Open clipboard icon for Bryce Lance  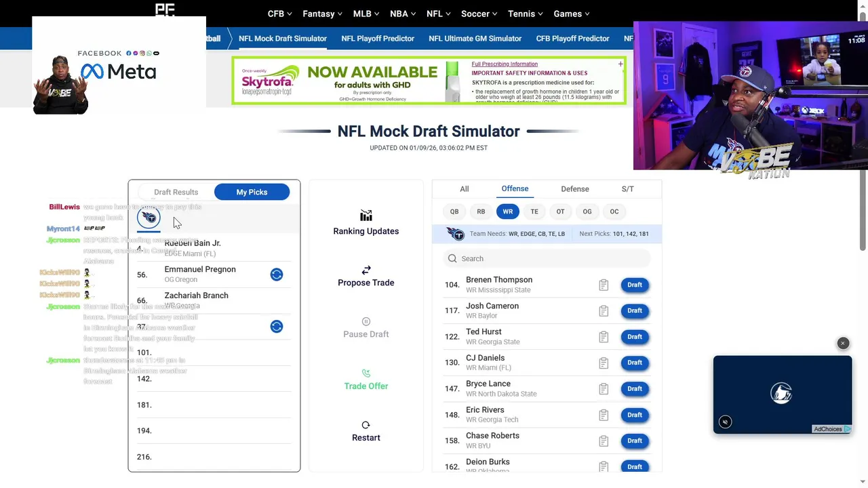[x=604, y=389]
